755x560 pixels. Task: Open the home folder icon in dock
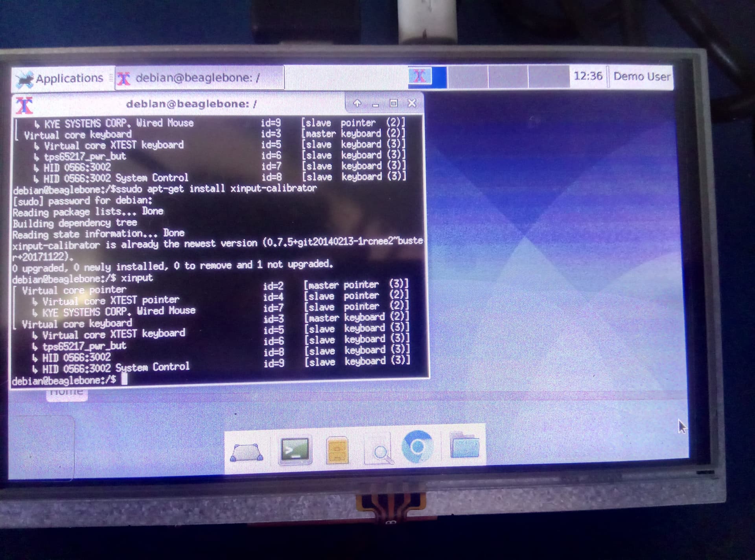coord(464,446)
